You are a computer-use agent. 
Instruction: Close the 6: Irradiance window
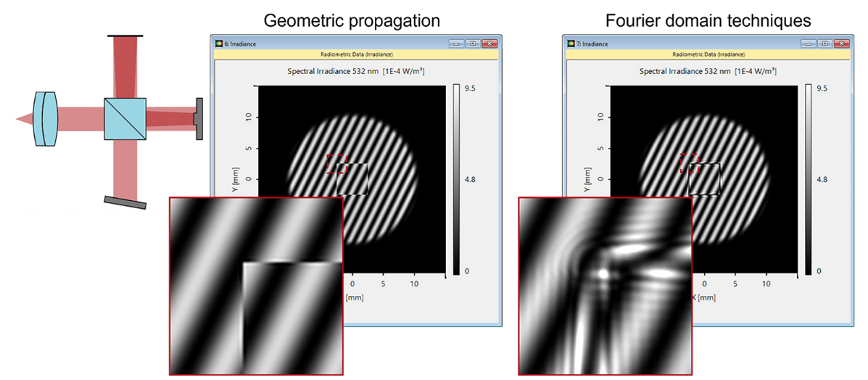(x=489, y=44)
